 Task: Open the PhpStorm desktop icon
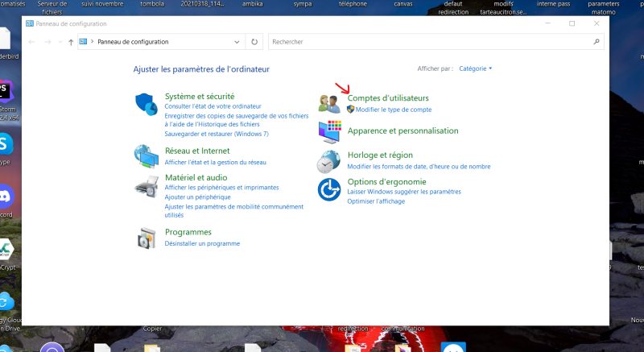coord(6,91)
